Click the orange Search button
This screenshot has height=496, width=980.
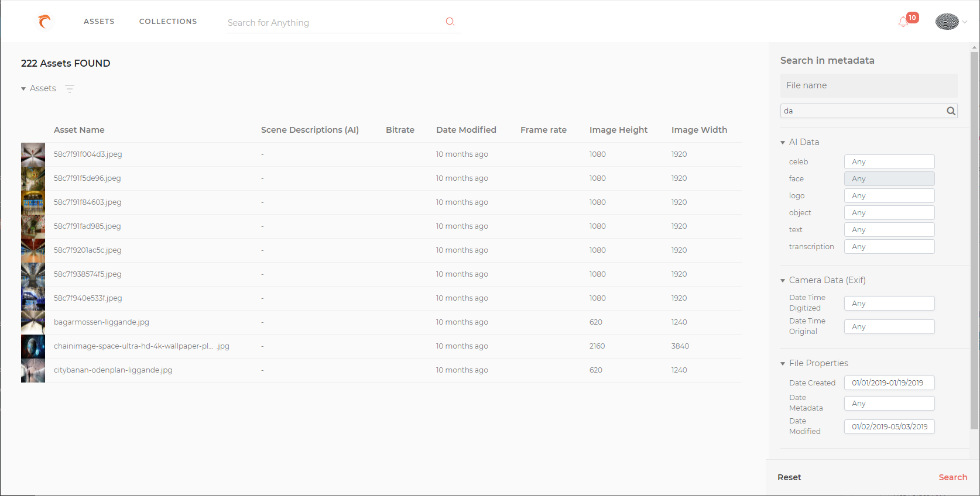tap(953, 477)
